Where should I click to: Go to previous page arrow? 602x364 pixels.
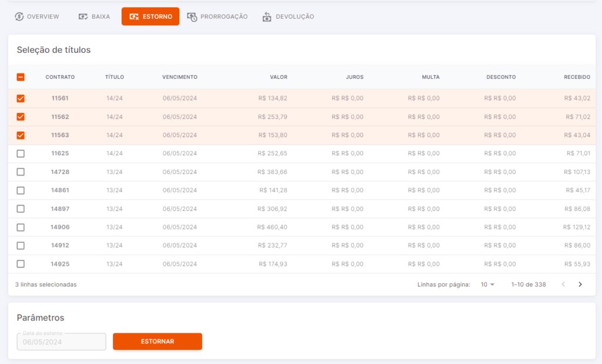(x=563, y=285)
